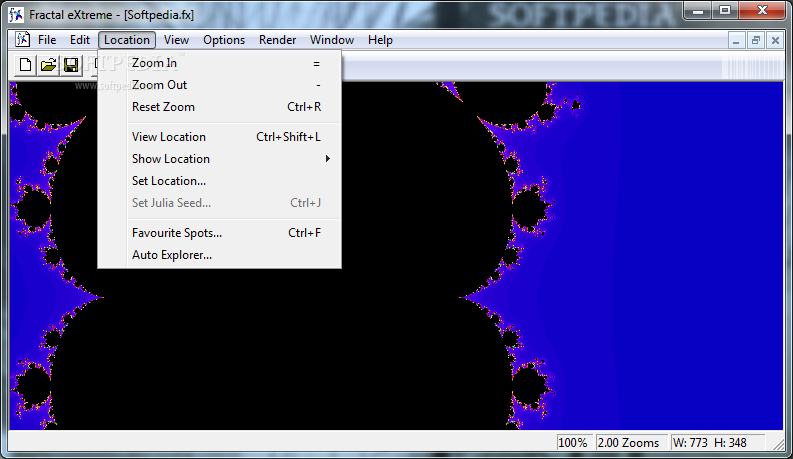This screenshot has width=793, height=459.
Task: Select Reset Zoom menu entry
Action: click(x=219, y=107)
